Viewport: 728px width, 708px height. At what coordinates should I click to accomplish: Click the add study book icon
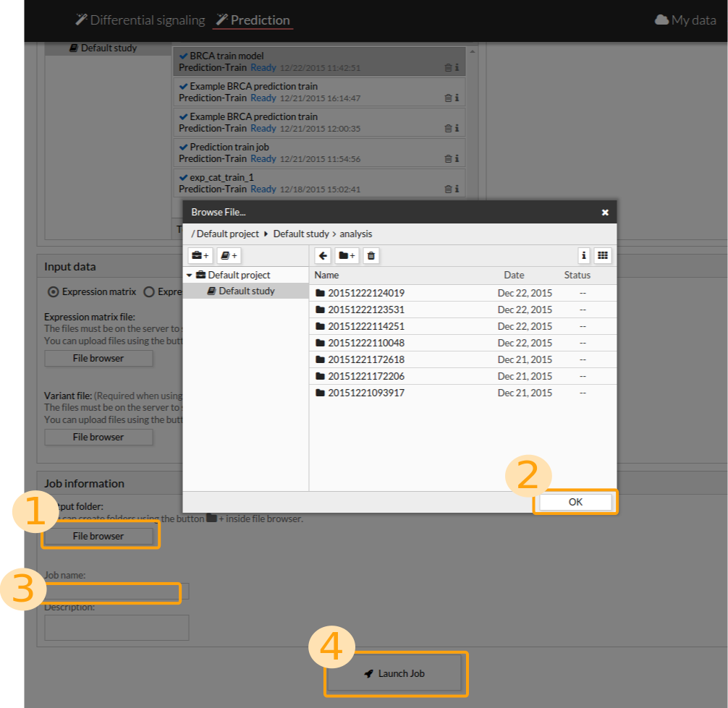click(228, 255)
